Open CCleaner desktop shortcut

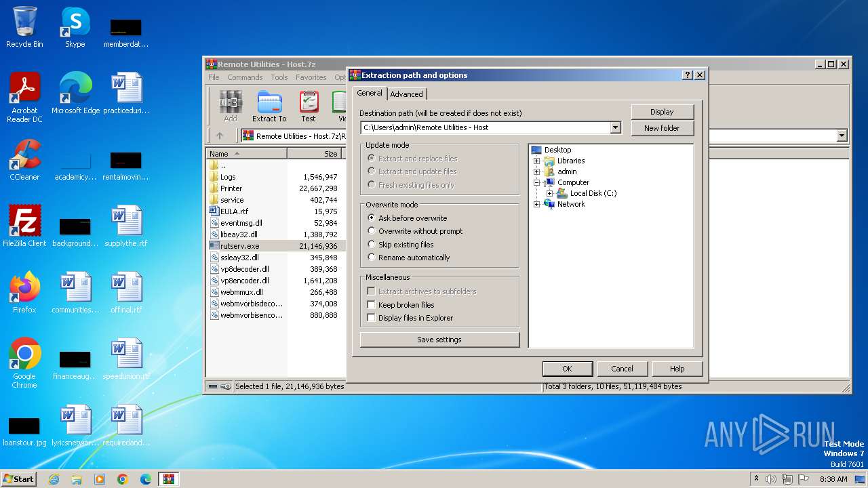(x=24, y=160)
